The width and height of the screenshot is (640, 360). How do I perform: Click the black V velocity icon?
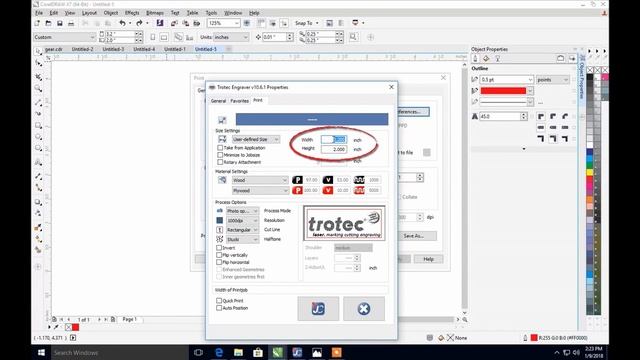tap(328, 180)
